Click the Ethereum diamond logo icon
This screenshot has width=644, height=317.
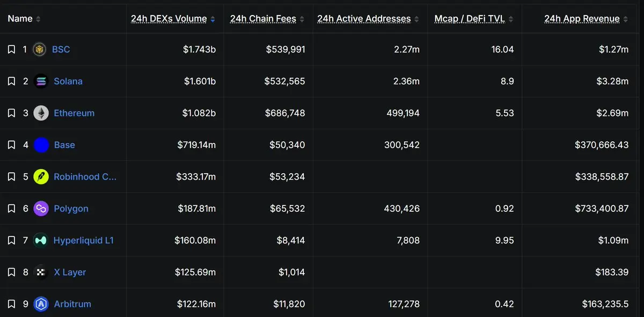41,113
